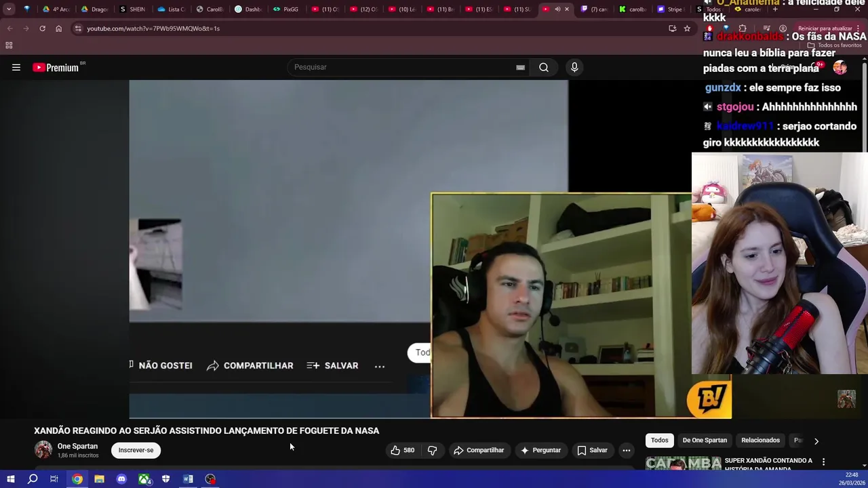Open Xbox app on taskbar

144,479
